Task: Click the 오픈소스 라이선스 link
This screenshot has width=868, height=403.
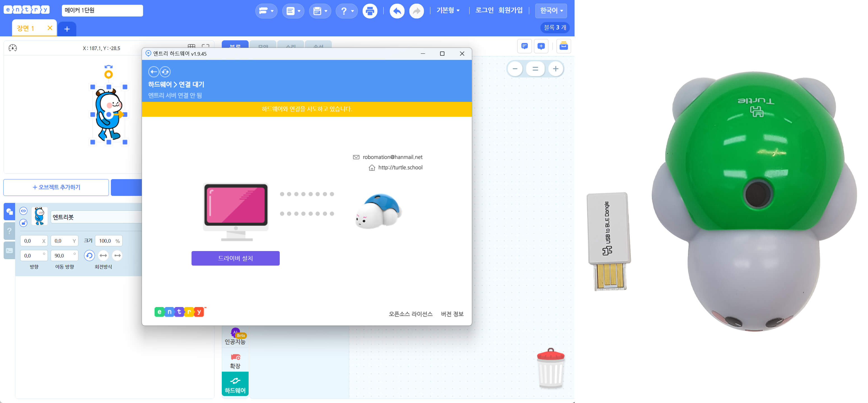Action: click(x=410, y=314)
